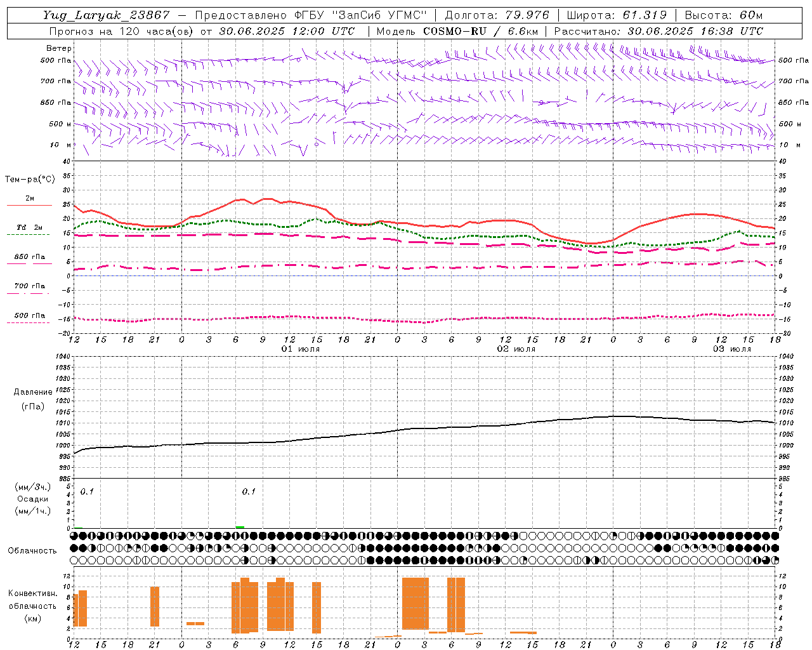Click the 'Модель COSMO-RU / 6.6км' label
This screenshot has width=812, height=650.
tap(457, 31)
